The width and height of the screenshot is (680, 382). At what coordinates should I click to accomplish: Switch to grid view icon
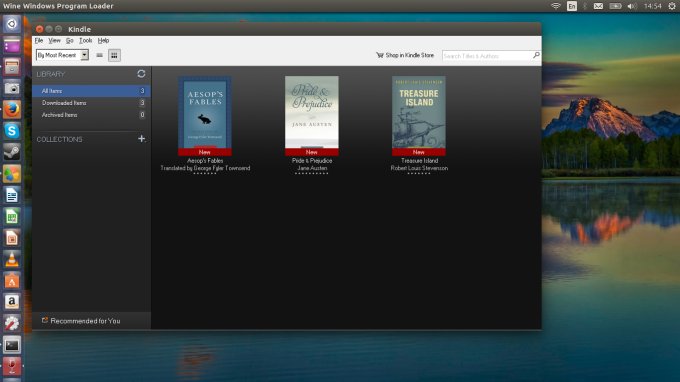click(x=114, y=55)
